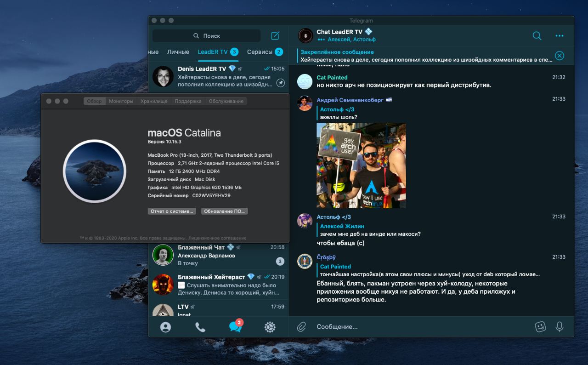Click Cat Painted sender name
This screenshot has width=588, height=365.
click(332, 77)
